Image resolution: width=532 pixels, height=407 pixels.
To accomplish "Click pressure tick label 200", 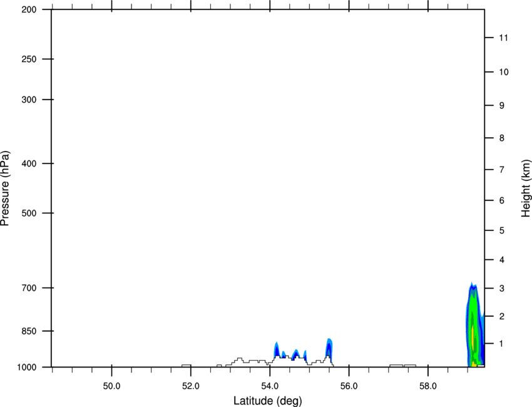I will (x=29, y=9).
